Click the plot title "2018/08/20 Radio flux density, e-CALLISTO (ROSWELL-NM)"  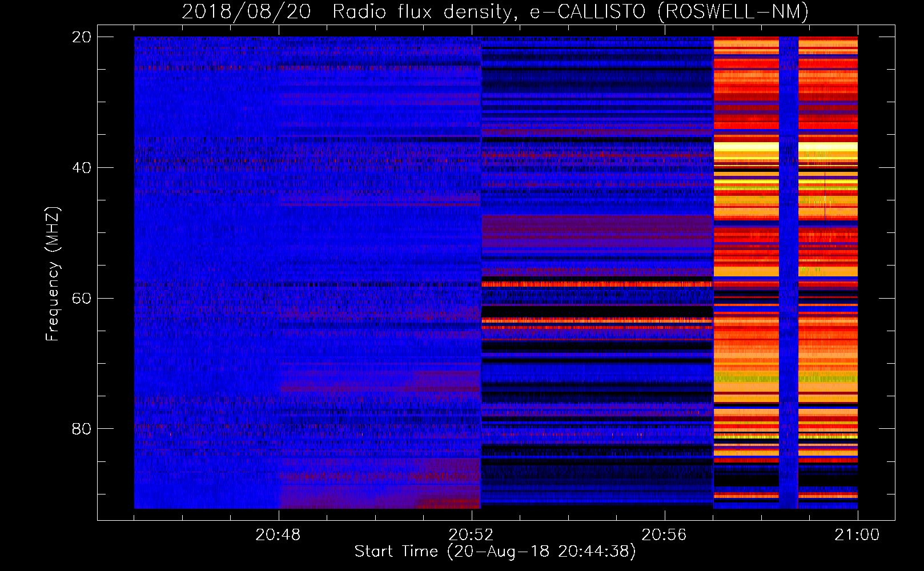click(x=495, y=12)
